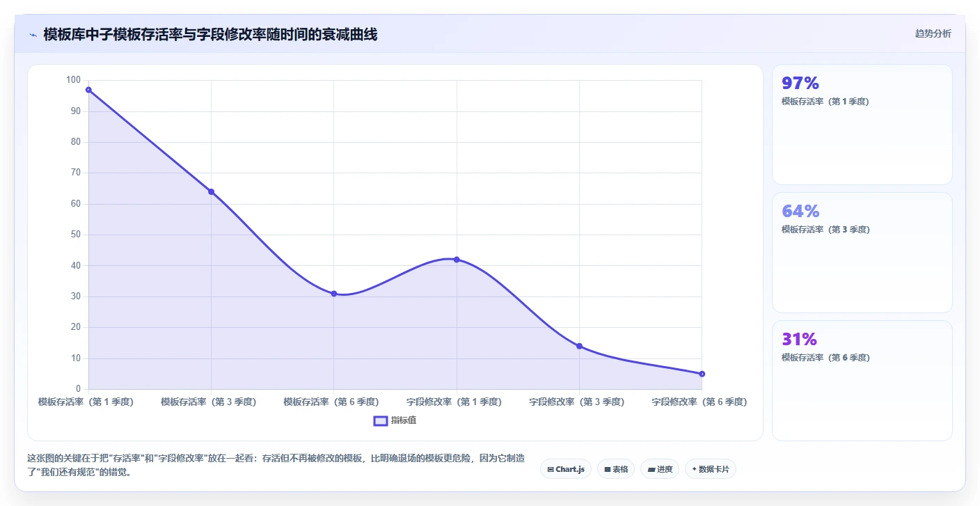The width and height of the screenshot is (980, 506).
Task: Click the y-axis tick label 50
Action: pyautogui.click(x=77, y=235)
